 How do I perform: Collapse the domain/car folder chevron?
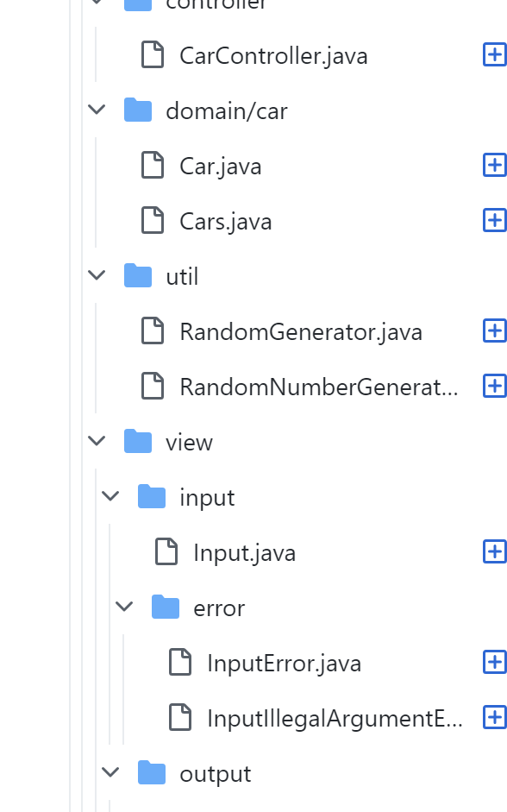click(x=97, y=110)
